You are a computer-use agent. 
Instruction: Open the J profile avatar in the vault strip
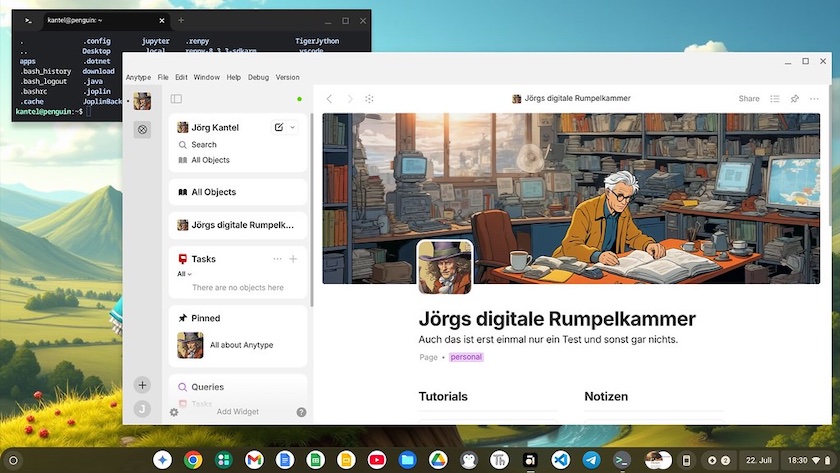click(142, 409)
